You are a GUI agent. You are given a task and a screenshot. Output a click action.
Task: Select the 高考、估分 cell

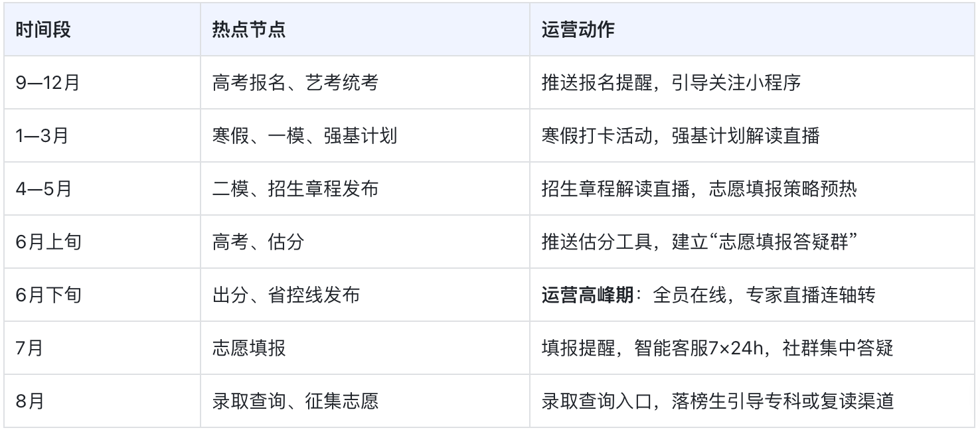click(258, 242)
